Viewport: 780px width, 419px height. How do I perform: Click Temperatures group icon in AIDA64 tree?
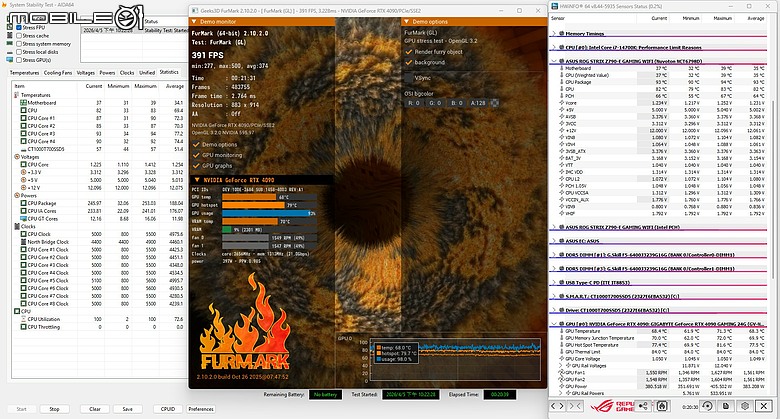coord(17,95)
